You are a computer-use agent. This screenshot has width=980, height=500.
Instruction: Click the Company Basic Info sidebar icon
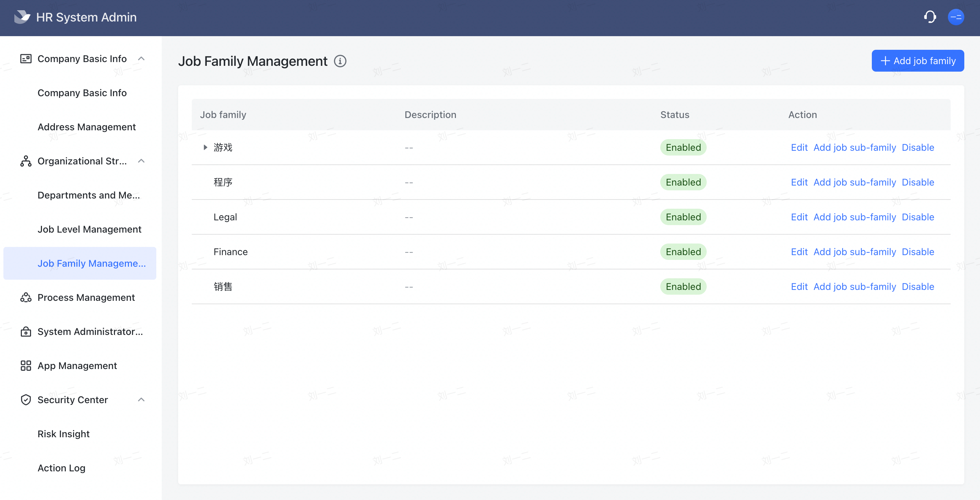click(x=26, y=59)
